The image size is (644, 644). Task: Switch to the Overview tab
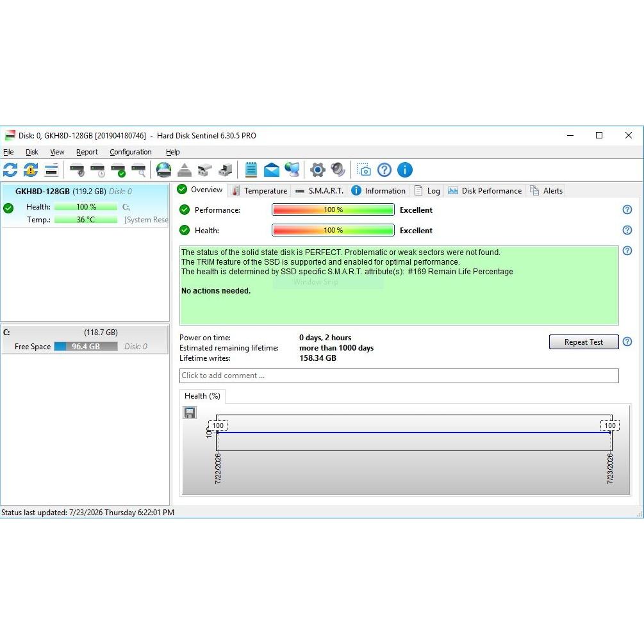(200, 190)
